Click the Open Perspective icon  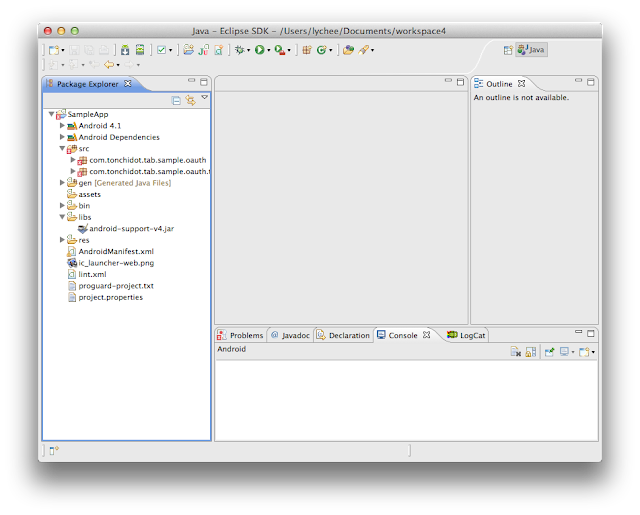508,50
